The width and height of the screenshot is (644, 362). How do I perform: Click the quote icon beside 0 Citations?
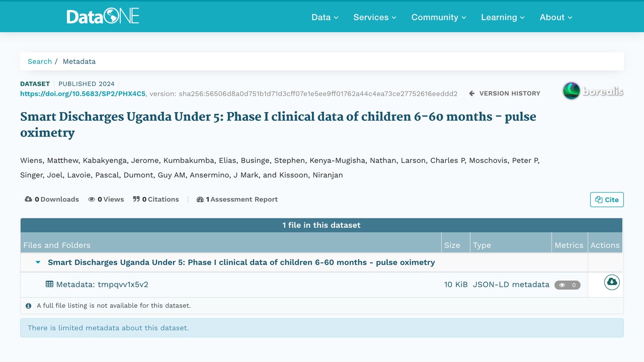coord(136,200)
